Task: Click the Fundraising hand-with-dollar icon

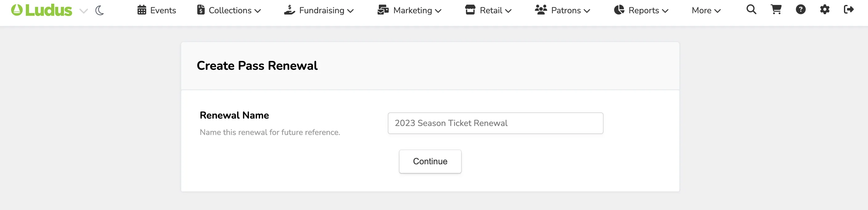Action: (289, 10)
